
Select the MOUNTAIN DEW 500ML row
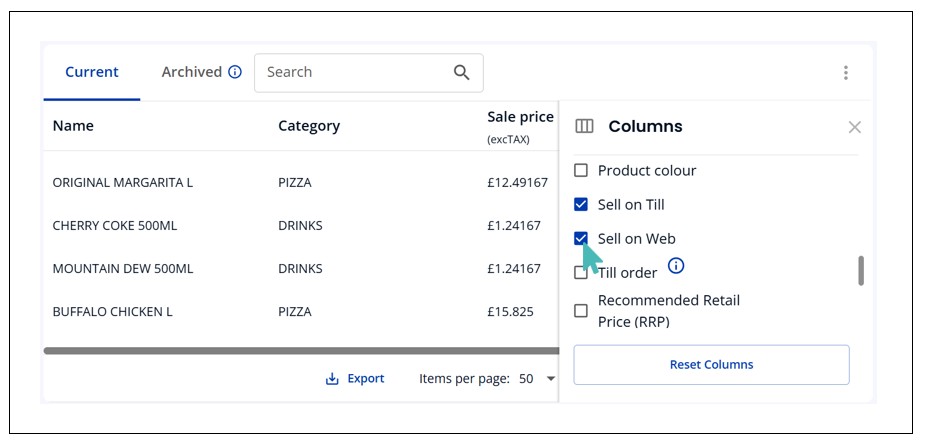click(301, 269)
